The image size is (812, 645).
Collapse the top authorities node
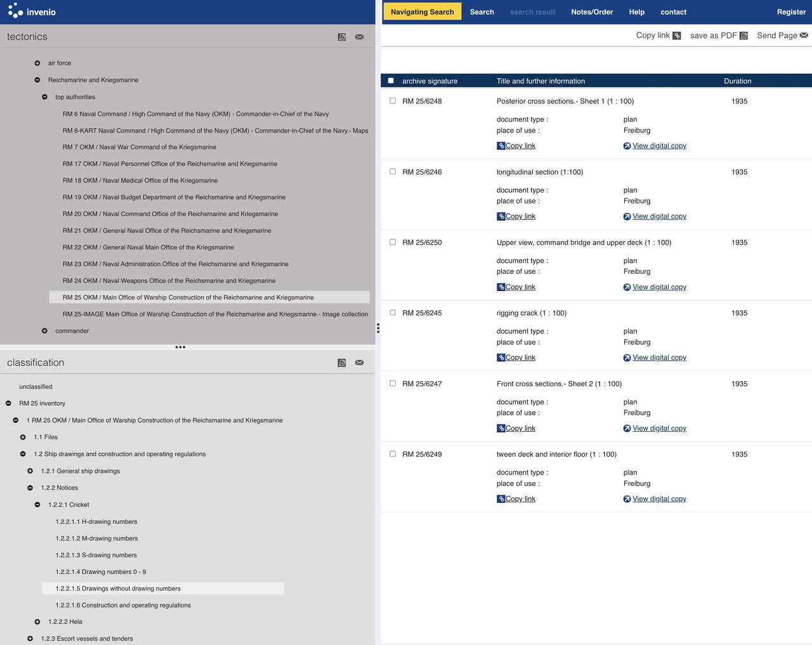(44, 97)
